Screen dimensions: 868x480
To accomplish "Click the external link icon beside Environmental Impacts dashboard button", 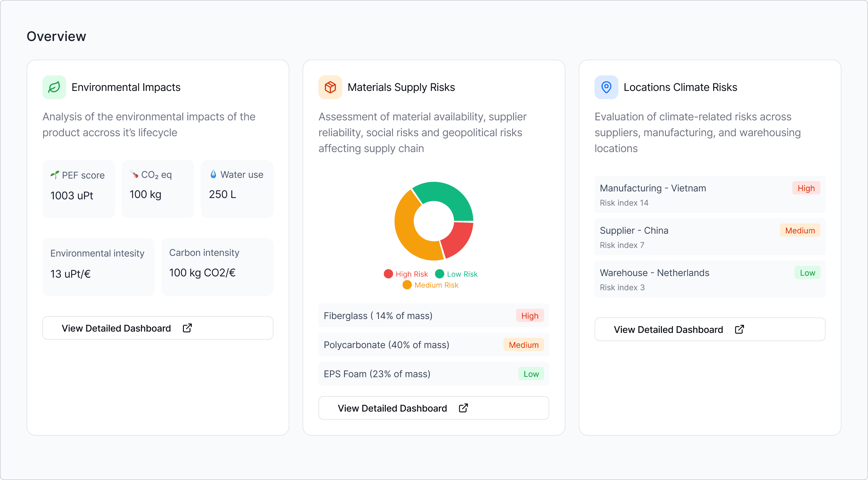I will (x=187, y=328).
